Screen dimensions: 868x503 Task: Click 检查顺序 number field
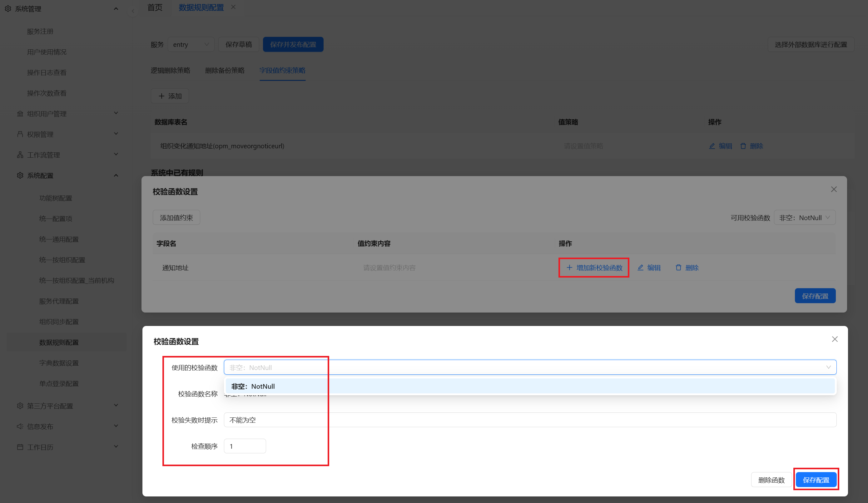coord(245,446)
